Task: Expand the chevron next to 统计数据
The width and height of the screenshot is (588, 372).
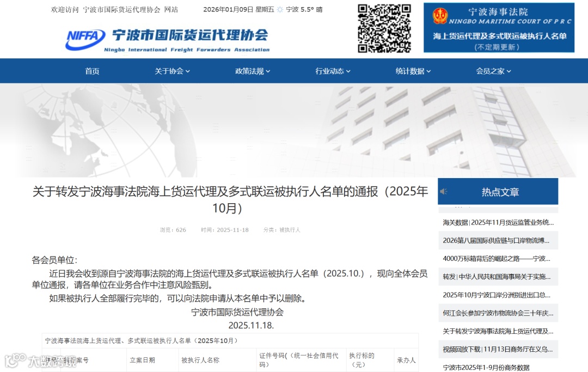Action: 428,71
